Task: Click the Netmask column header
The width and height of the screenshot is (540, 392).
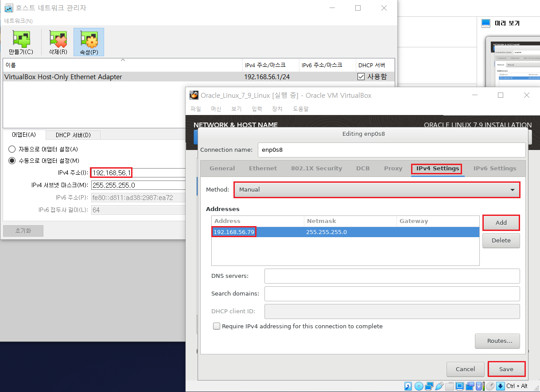Action: click(350, 221)
